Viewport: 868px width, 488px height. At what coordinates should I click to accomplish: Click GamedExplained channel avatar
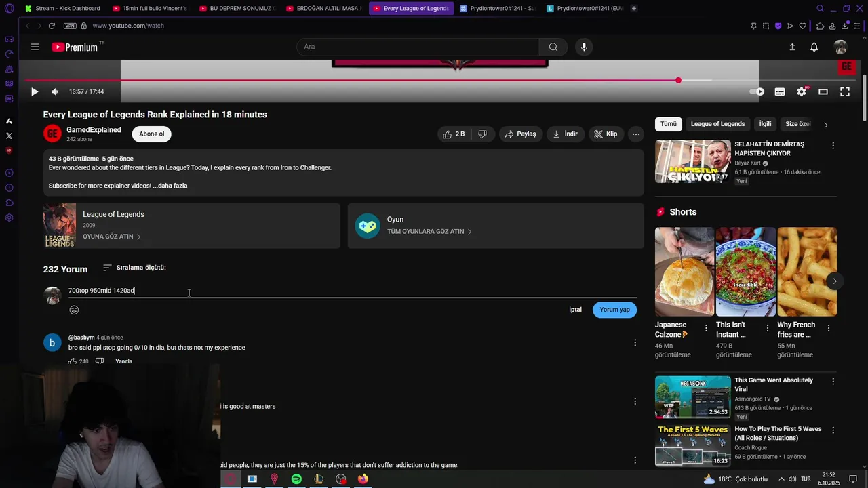[x=52, y=134]
